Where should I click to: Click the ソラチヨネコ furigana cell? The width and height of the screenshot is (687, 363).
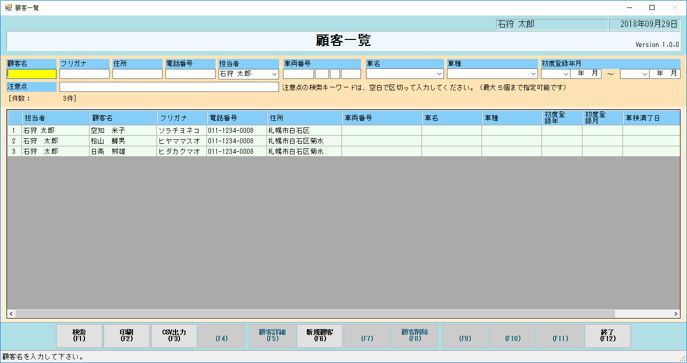[182, 130]
